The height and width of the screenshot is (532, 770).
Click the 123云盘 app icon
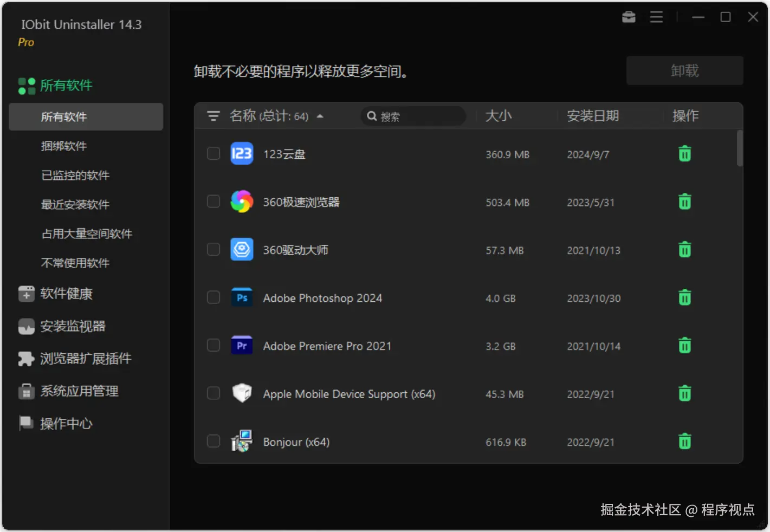[x=242, y=154]
